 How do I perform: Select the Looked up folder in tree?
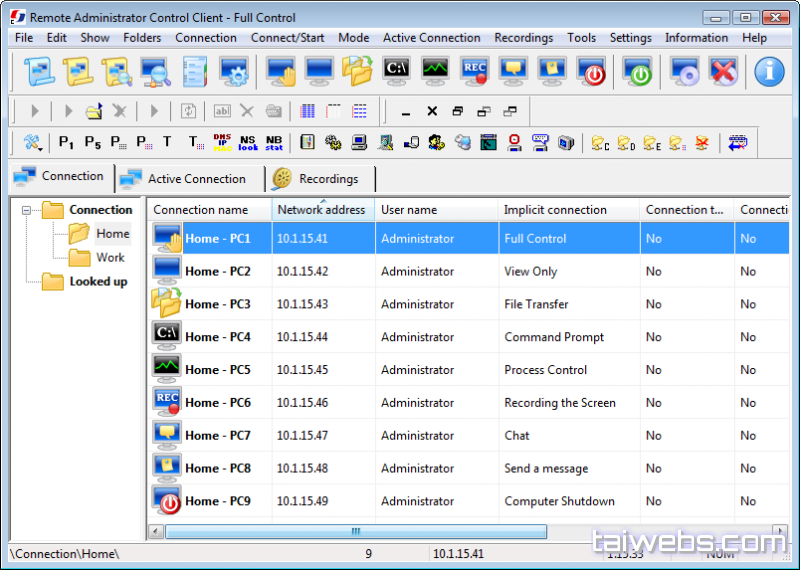[97, 282]
